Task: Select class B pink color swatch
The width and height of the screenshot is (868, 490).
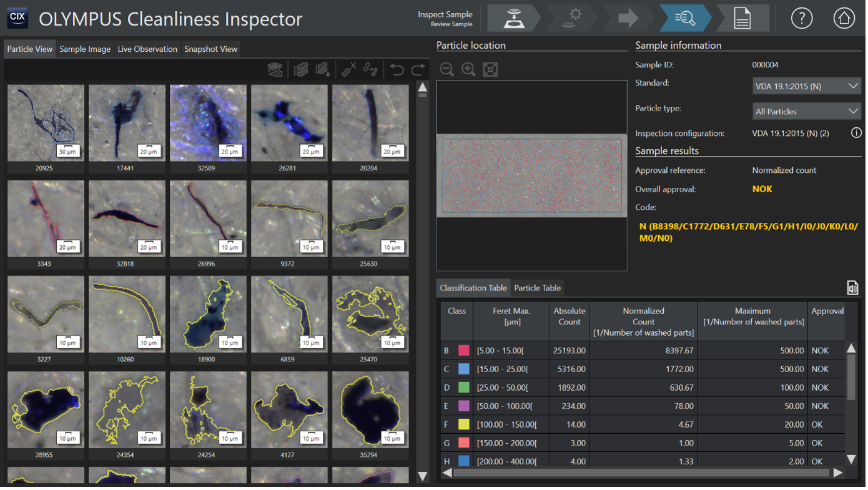Action: tap(464, 351)
